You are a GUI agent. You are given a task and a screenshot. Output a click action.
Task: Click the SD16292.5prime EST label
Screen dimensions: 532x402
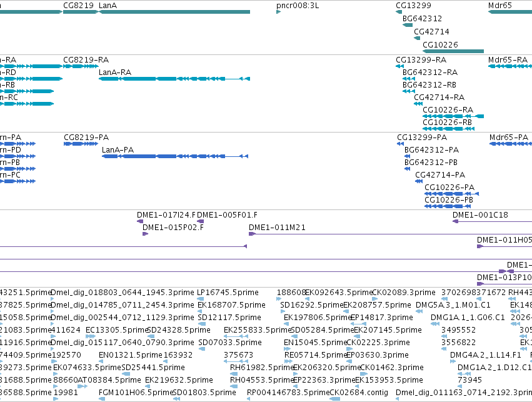click(312, 305)
